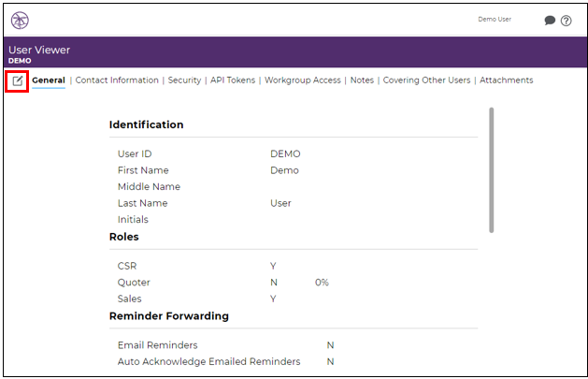588x379 pixels.
Task: Click the purple application logo icon
Action: [x=20, y=21]
